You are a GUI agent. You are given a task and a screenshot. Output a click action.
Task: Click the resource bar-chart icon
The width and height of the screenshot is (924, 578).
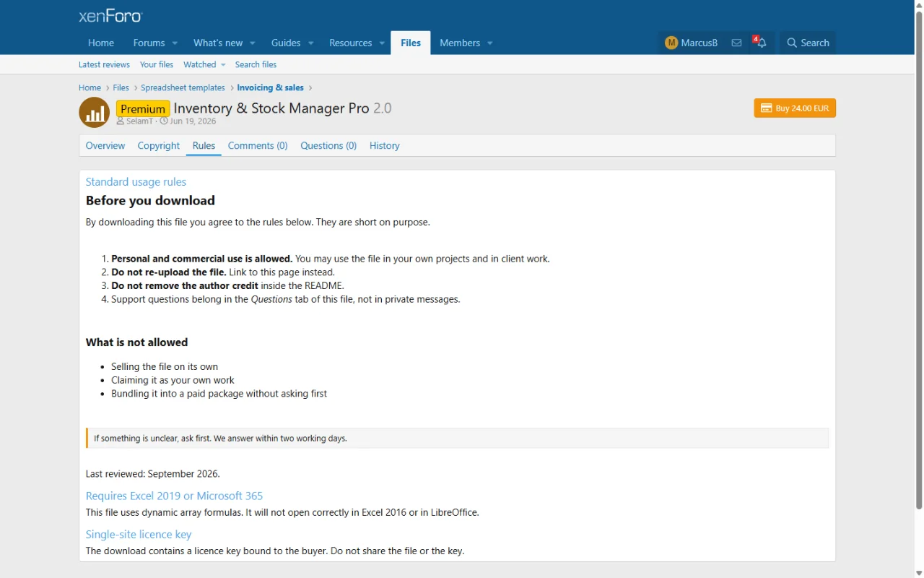click(94, 113)
